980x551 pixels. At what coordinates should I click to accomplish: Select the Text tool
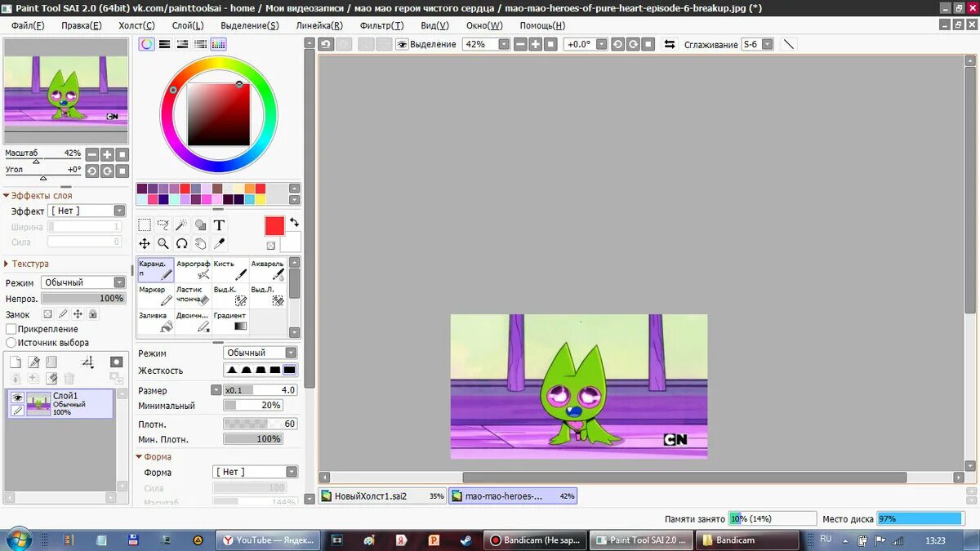(x=219, y=224)
